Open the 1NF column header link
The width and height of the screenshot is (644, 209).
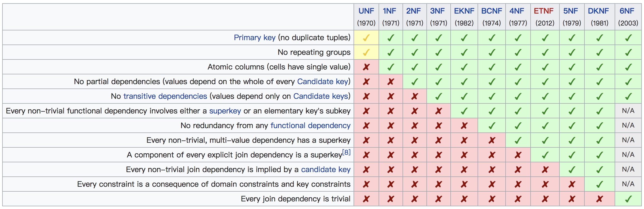tap(389, 11)
